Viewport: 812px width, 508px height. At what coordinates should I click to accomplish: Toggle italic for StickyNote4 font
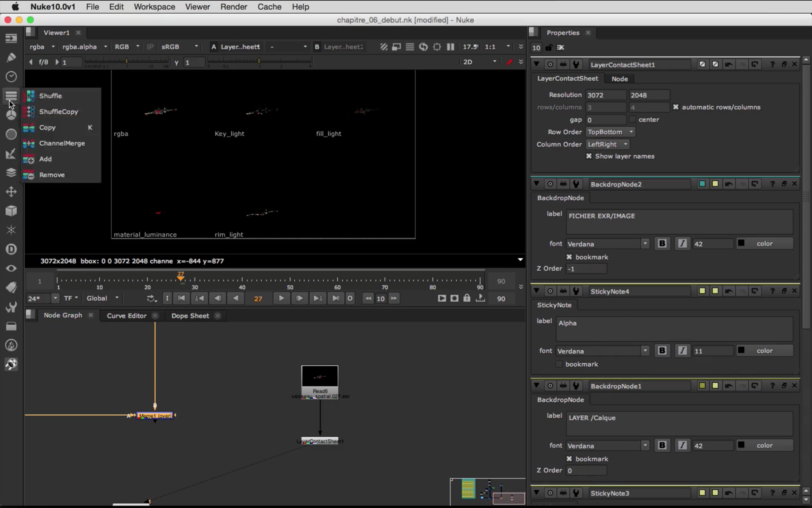682,351
